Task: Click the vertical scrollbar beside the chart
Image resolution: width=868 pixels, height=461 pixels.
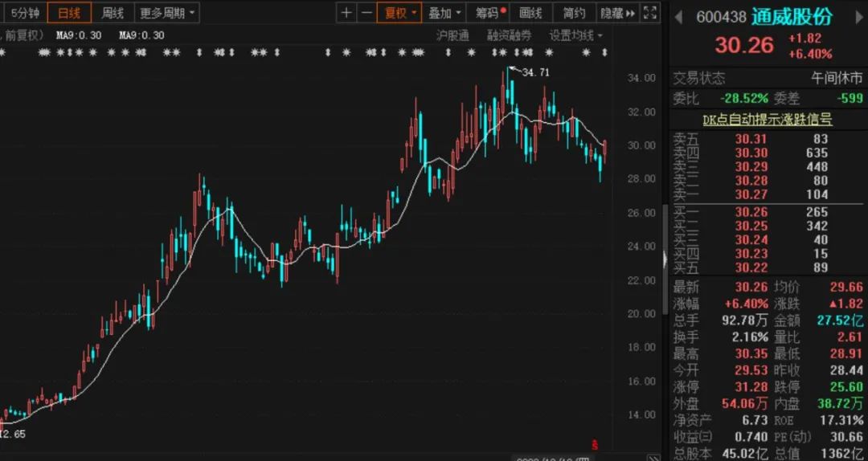Action: pyautogui.click(x=665, y=232)
